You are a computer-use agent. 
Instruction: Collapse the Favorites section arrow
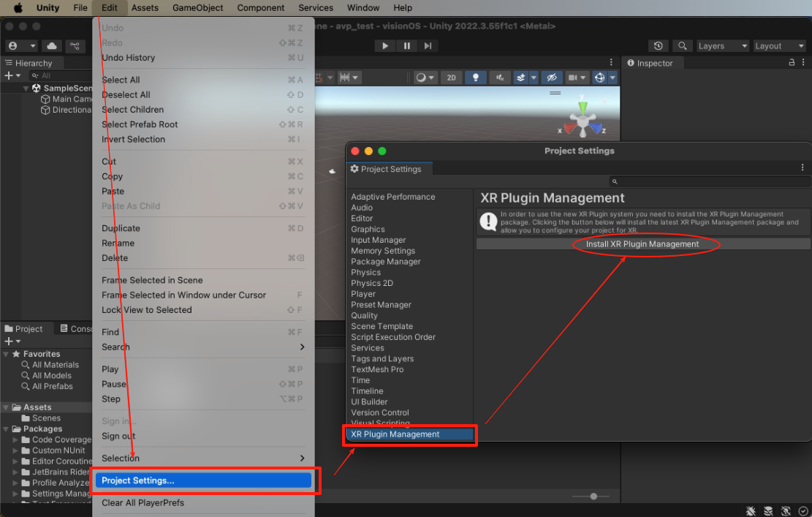[7, 354]
